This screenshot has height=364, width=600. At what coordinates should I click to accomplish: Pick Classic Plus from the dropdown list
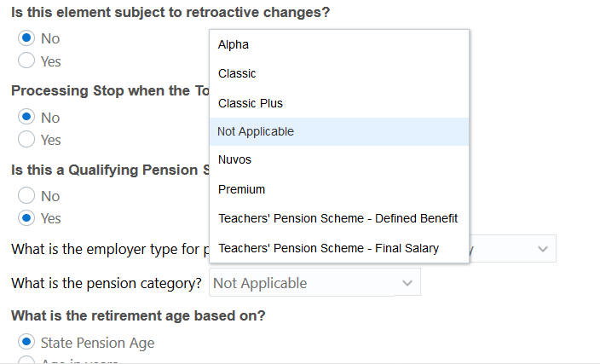coord(251,103)
